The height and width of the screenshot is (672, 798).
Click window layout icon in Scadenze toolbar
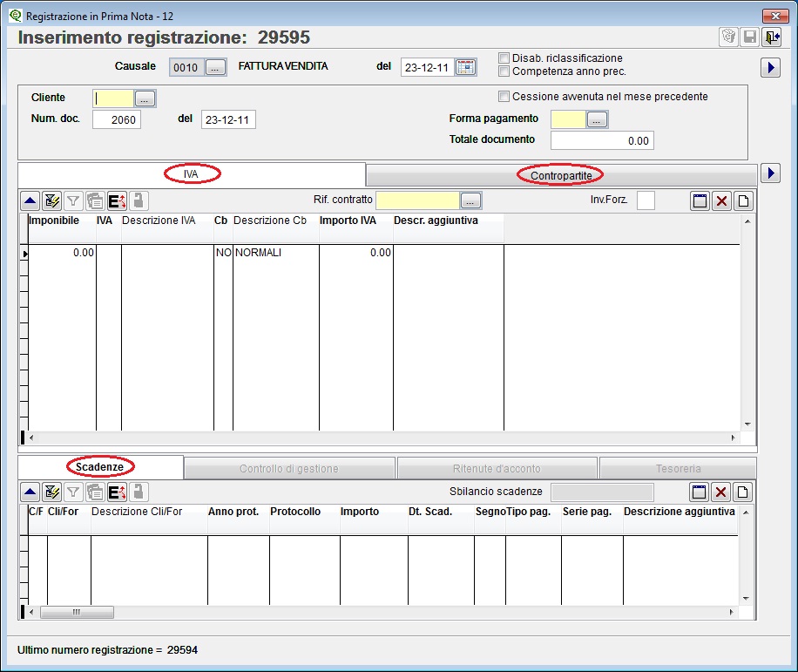(x=700, y=492)
